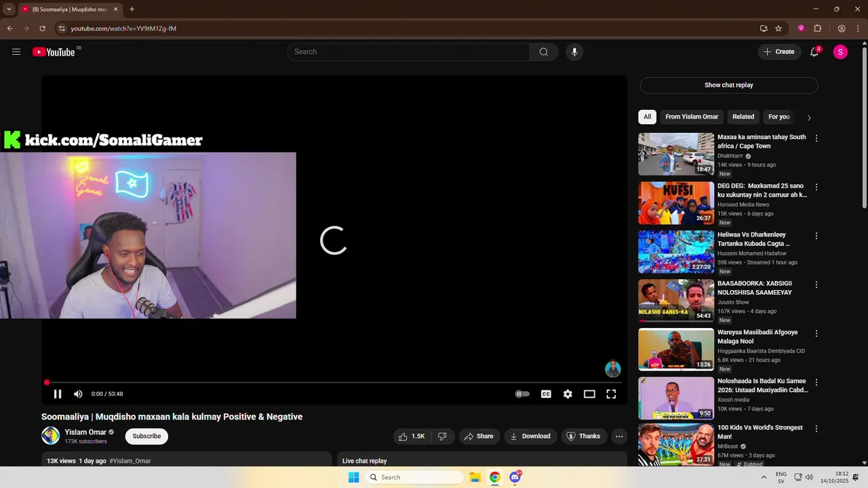Open the channel watermark in the player

pyautogui.click(x=613, y=369)
